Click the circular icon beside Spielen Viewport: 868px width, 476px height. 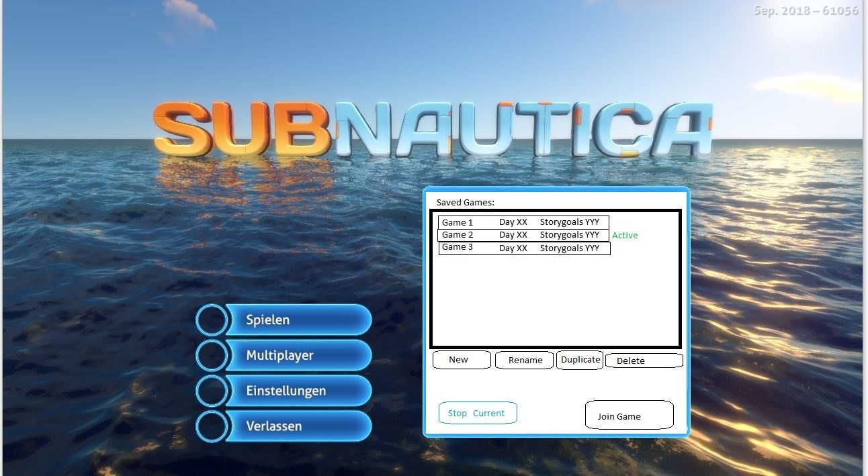(x=212, y=320)
